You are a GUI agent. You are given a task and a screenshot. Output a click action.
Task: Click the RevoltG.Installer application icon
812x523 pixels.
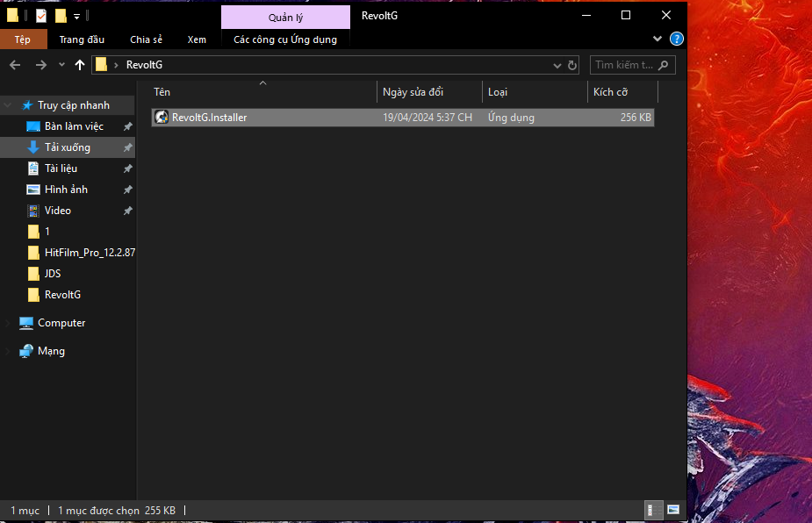(x=162, y=118)
